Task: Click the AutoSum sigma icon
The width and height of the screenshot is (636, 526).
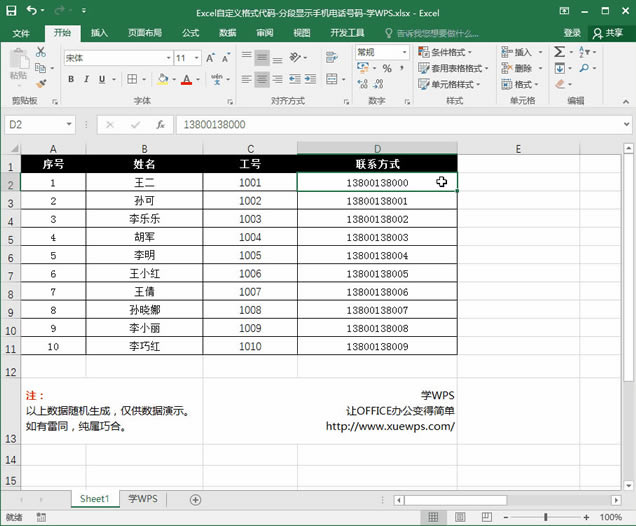Action: coord(560,52)
